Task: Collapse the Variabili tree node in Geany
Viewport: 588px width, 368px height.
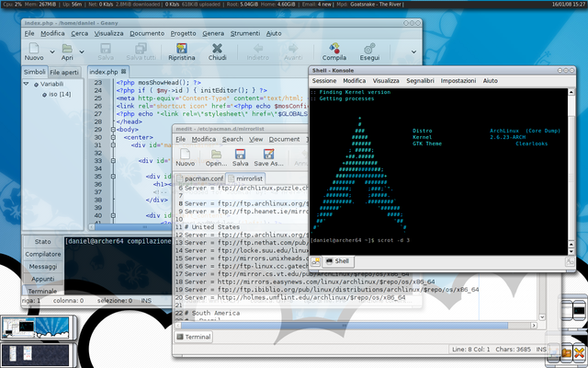Action: tap(27, 84)
